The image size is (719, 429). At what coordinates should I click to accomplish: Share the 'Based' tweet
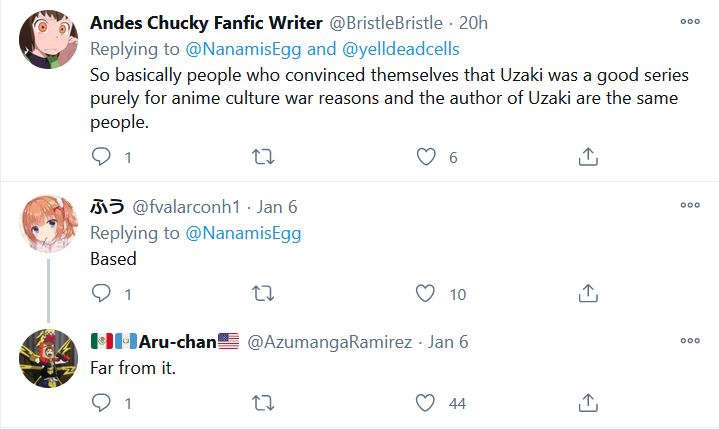tap(589, 294)
